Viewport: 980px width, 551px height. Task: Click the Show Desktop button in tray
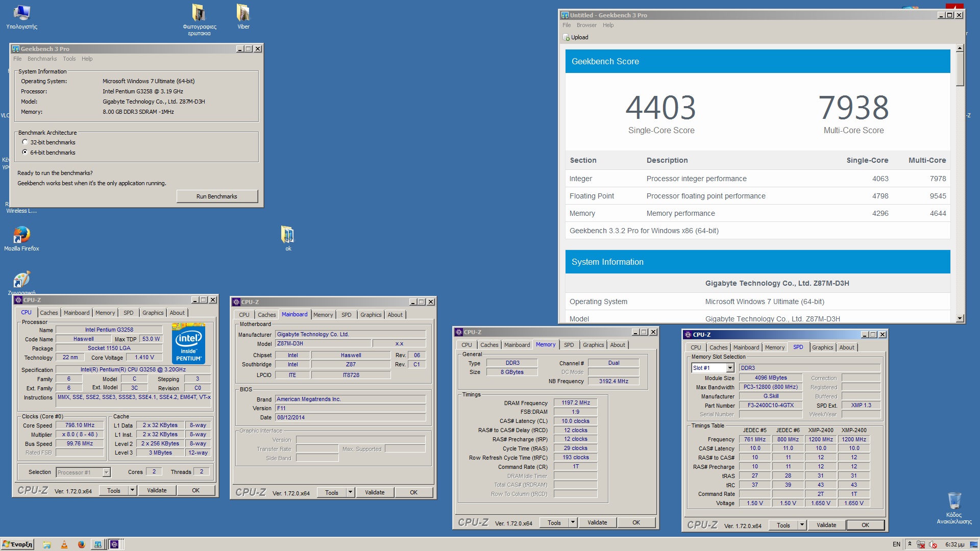click(974, 544)
